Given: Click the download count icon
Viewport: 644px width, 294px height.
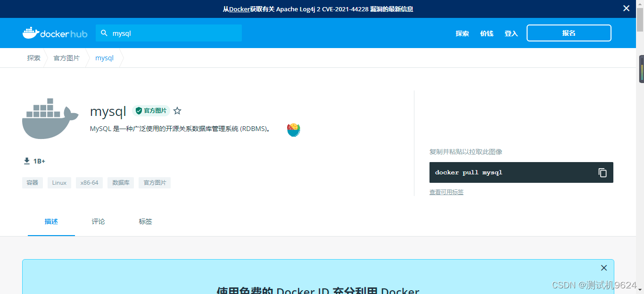Looking at the screenshot, I should 27,161.
